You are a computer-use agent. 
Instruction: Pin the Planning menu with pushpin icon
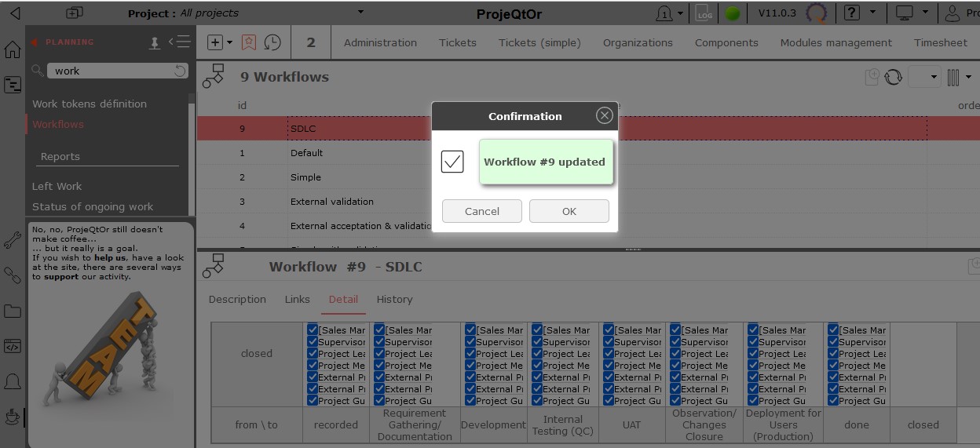coord(155,42)
